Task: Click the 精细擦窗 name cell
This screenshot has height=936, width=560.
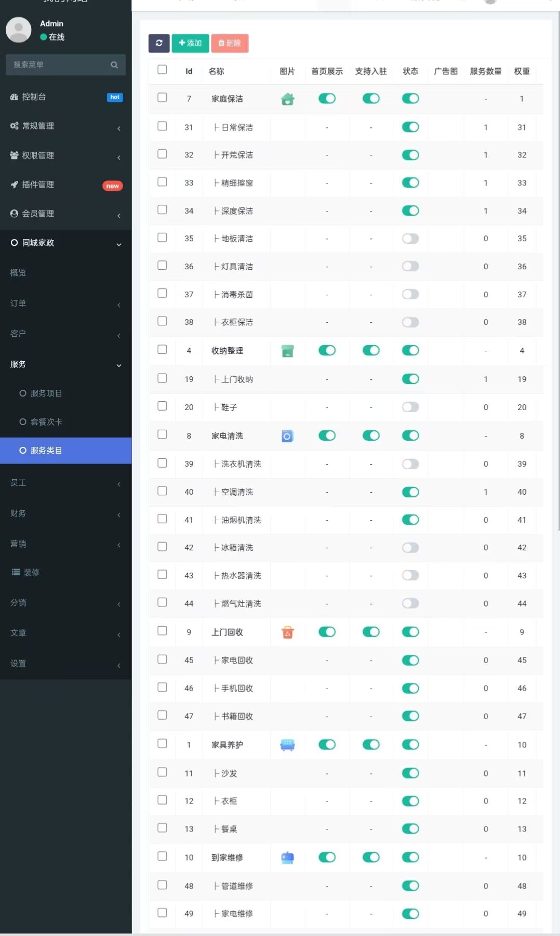Action: (x=234, y=183)
